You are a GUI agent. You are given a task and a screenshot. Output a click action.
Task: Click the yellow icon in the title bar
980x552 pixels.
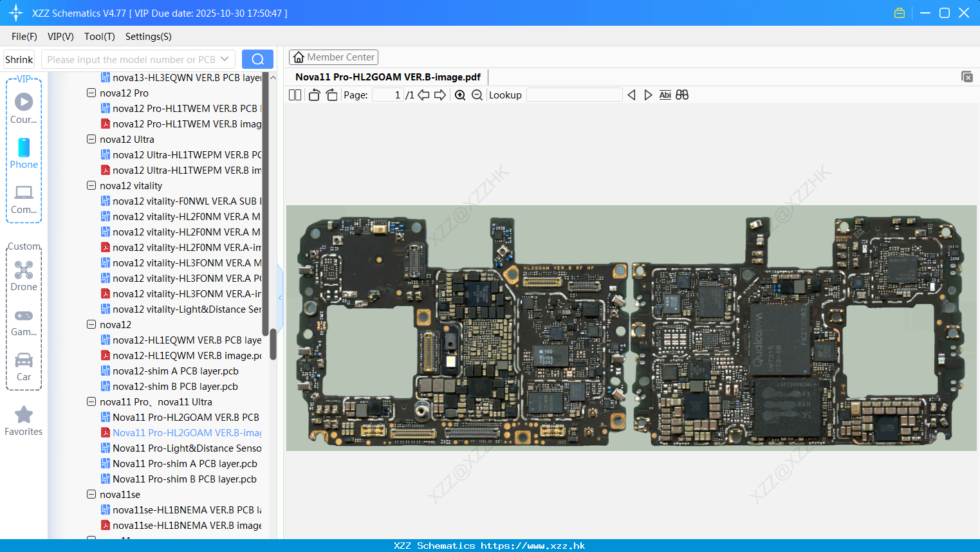[900, 13]
